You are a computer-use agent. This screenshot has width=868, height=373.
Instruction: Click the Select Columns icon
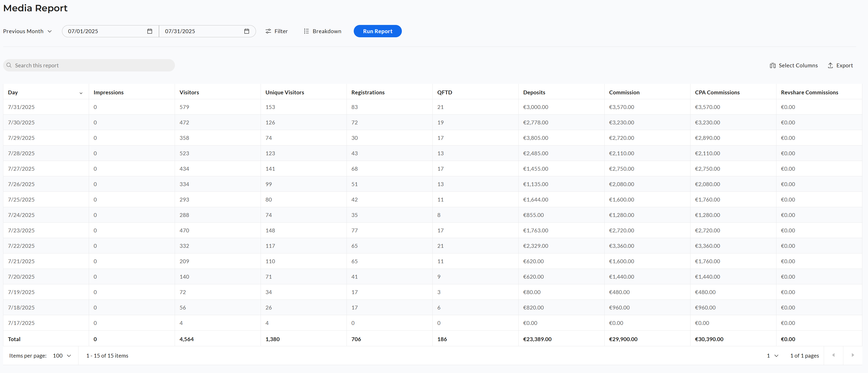[x=773, y=65]
